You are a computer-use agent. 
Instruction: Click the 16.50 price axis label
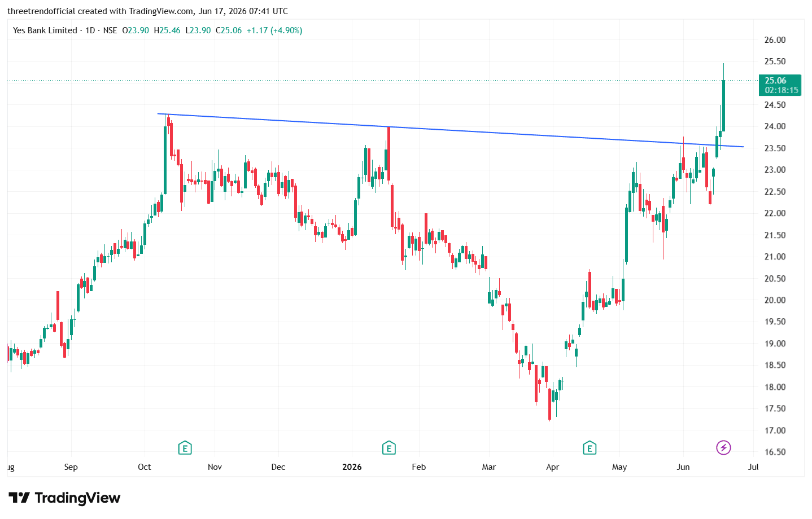[775, 452]
